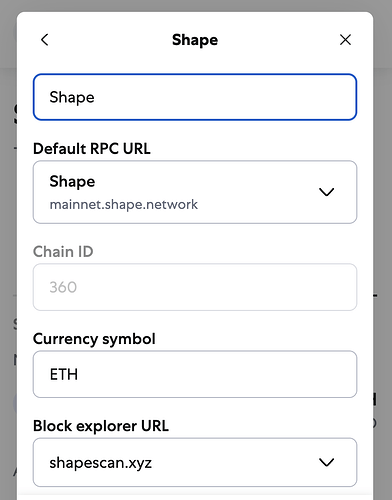The image size is (392, 500).
Task: Click the dimmed background above the dialog
Action: (x=196, y=5)
